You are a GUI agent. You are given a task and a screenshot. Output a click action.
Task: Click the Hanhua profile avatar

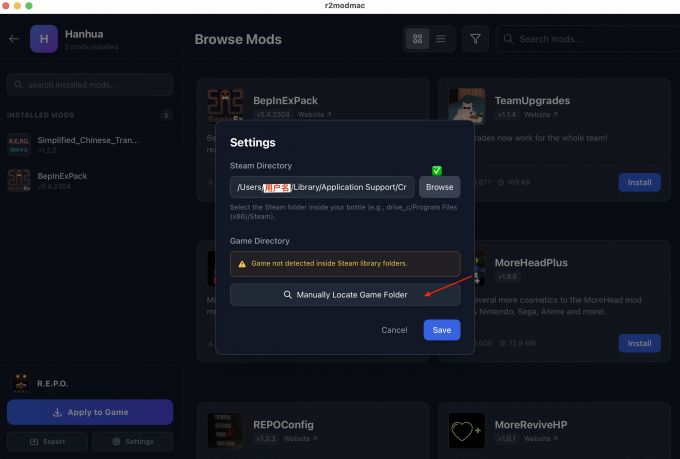(x=44, y=39)
